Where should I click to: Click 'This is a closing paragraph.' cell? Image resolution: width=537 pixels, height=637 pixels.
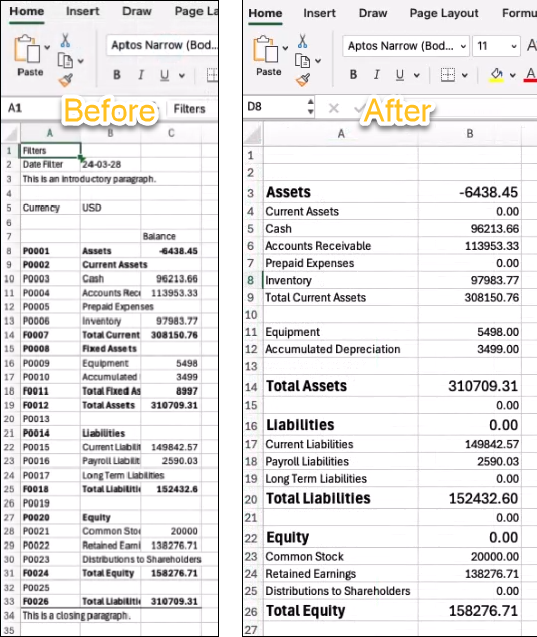click(x=76, y=616)
